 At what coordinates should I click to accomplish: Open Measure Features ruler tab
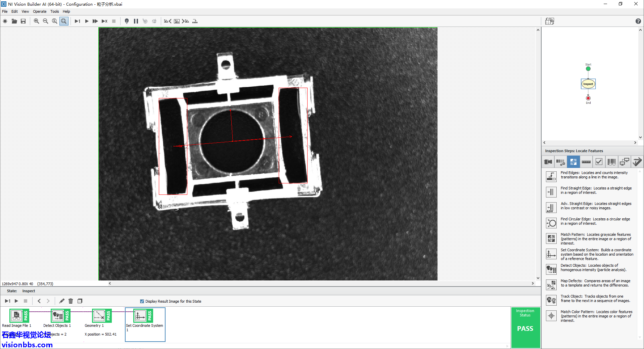pos(586,162)
